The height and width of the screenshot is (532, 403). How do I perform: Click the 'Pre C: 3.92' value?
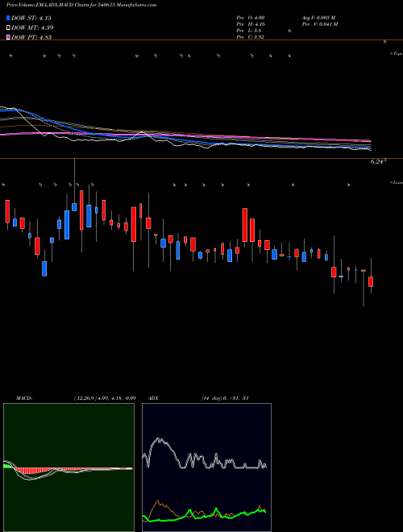[251, 36]
